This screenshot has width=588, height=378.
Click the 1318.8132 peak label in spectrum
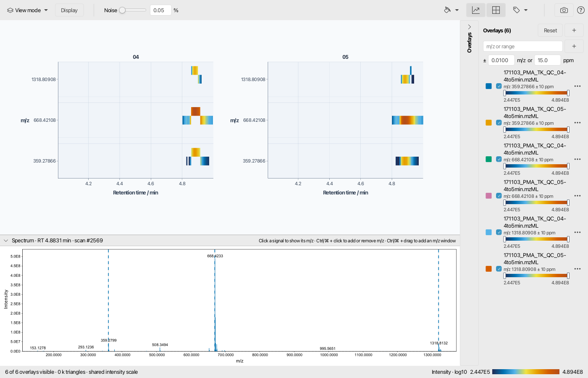pyautogui.click(x=439, y=343)
